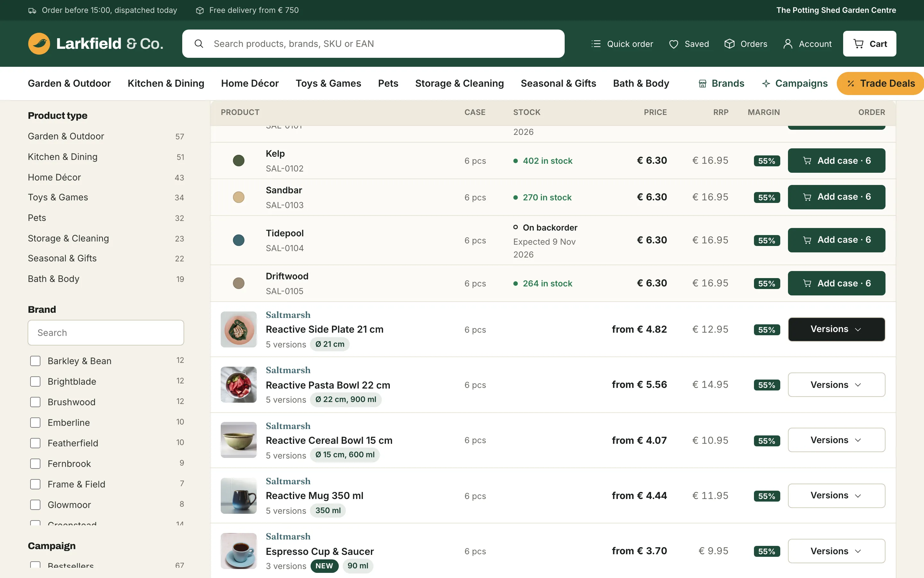Click the search magnifier icon
924x578 pixels.
[199, 44]
